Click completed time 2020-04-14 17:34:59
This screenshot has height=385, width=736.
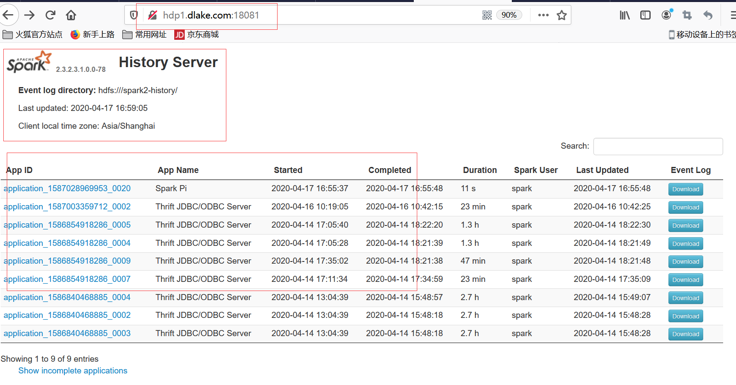[x=404, y=279]
